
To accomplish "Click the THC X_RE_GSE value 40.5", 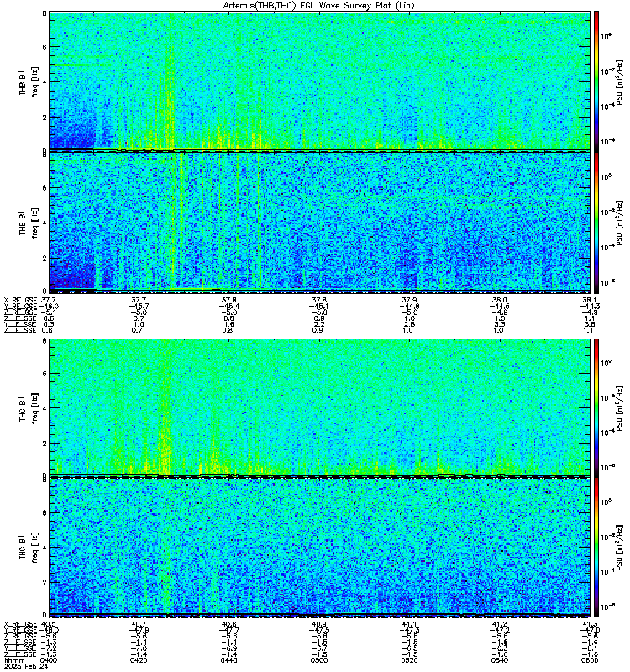I will tap(50, 624).
